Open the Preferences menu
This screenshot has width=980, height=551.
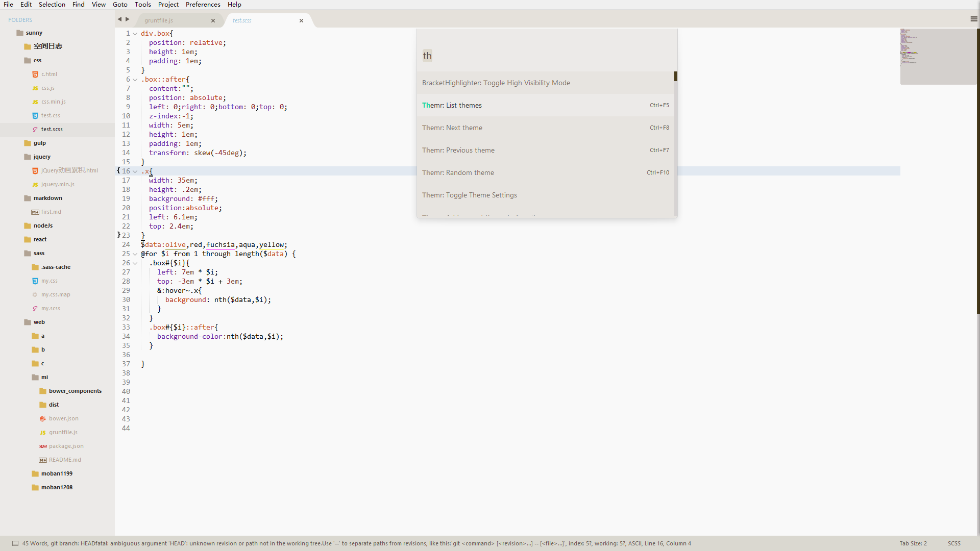pyautogui.click(x=203, y=5)
